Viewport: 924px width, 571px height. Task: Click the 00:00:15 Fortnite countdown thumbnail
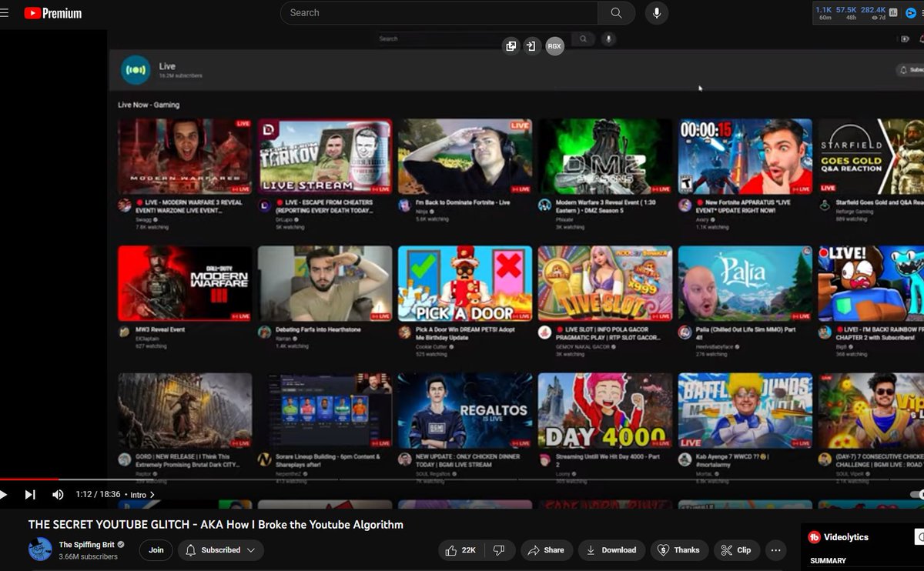click(x=745, y=155)
